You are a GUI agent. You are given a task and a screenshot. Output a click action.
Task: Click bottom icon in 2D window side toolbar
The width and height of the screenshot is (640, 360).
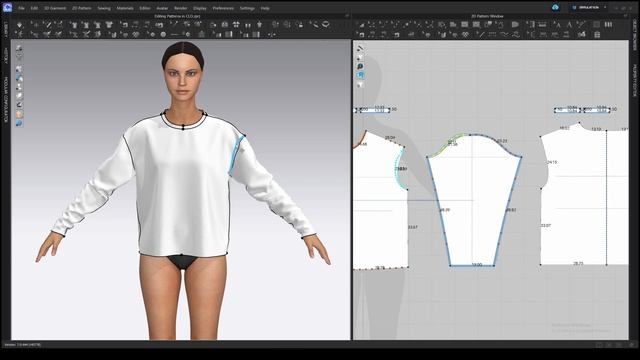coord(360,84)
